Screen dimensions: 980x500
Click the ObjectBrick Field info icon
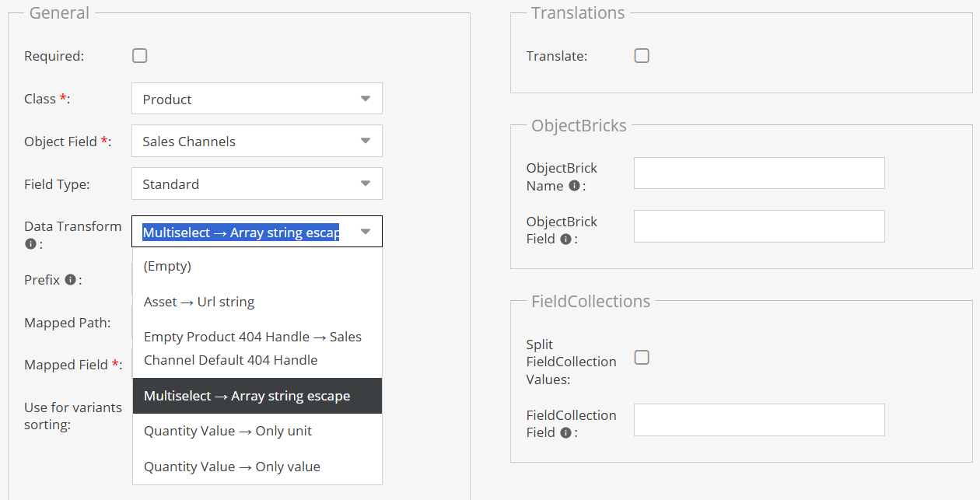click(x=565, y=239)
